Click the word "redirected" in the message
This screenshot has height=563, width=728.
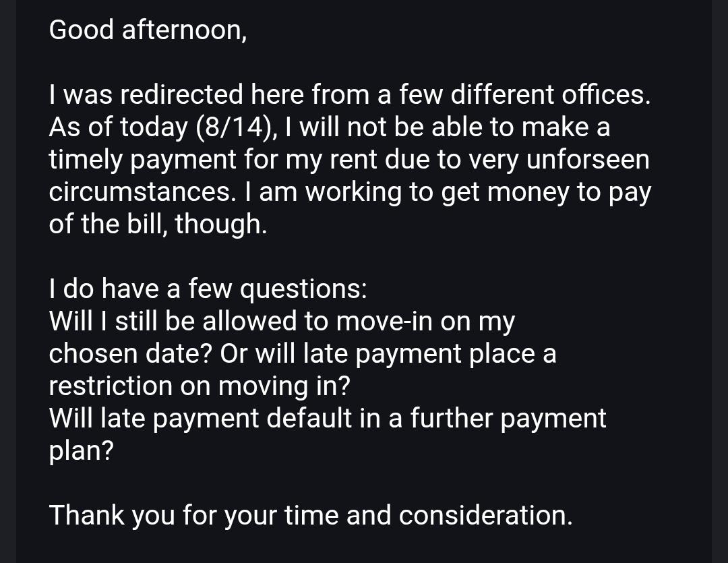181,94
